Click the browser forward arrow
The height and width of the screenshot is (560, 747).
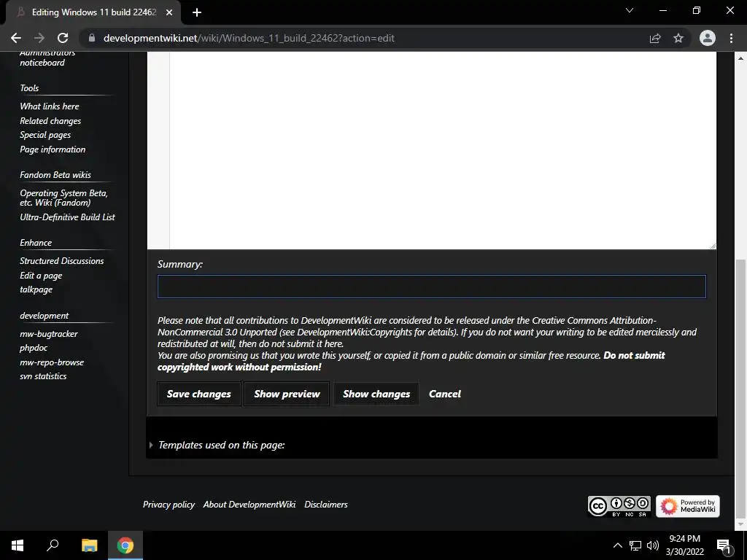pyautogui.click(x=39, y=38)
